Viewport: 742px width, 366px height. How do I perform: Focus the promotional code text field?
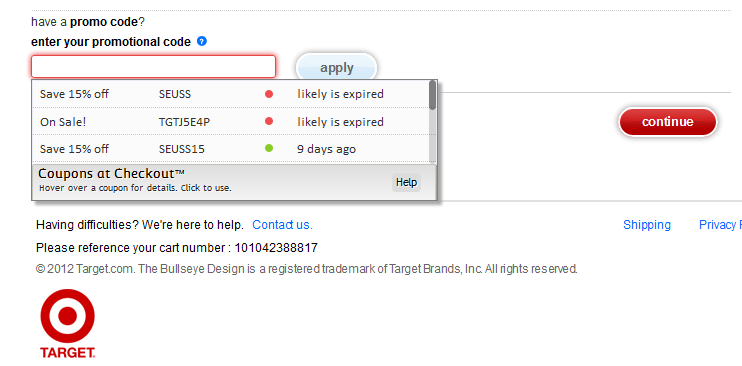point(153,67)
